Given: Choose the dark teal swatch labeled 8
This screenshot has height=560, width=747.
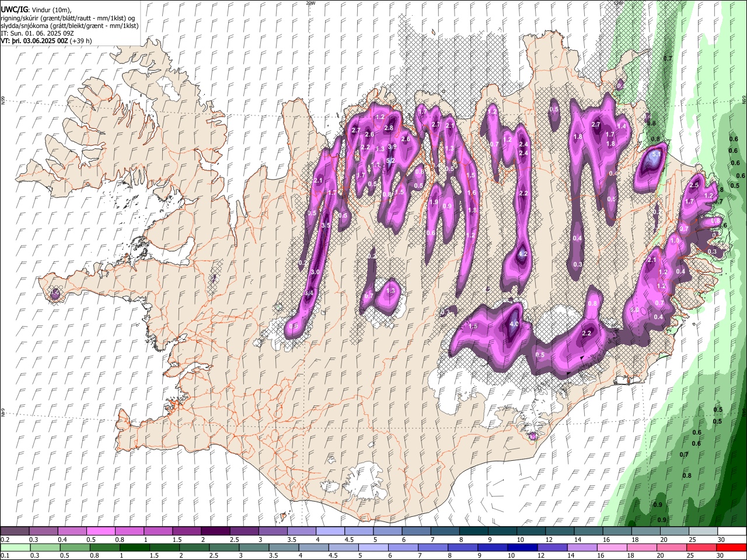Looking at the screenshot, I should (x=473, y=531).
